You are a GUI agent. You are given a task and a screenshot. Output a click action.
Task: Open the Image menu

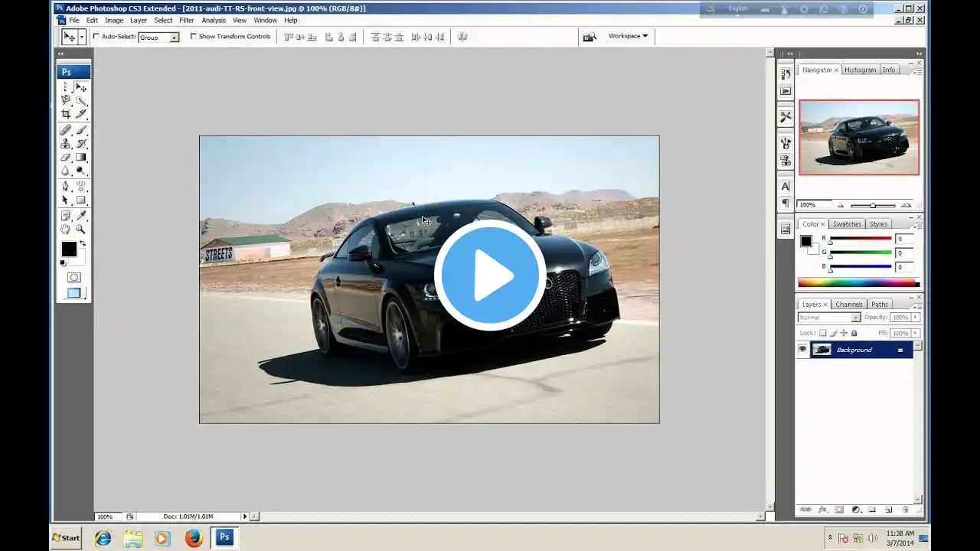114,21
